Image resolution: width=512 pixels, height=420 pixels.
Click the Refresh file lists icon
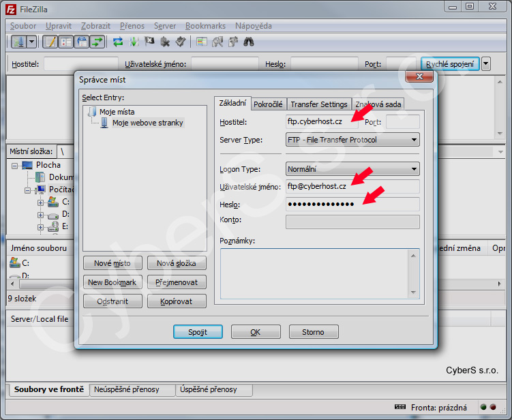point(118,42)
